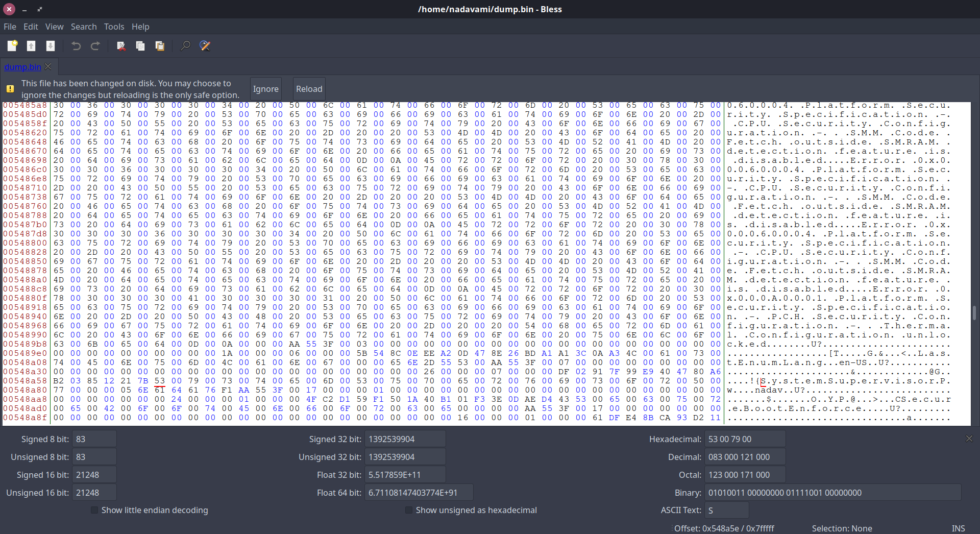Viewport: 980px width, 534px height.
Task: Click the Redo toolbar icon
Action: pyautogui.click(x=95, y=46)
